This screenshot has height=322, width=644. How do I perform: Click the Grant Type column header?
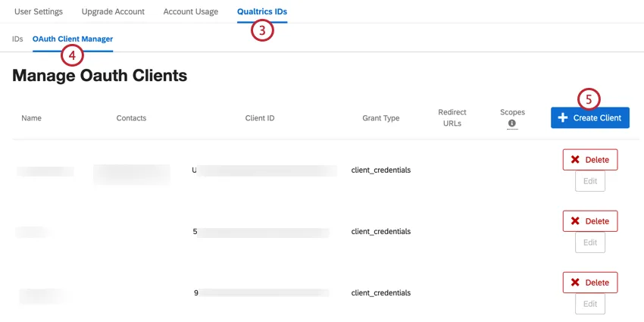coord(381,118)
